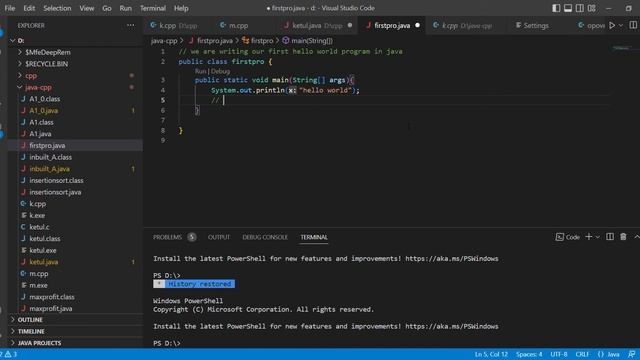Run the Java file with play icon
The height and width of the screenshot is (360, 640).
(612, 25)
